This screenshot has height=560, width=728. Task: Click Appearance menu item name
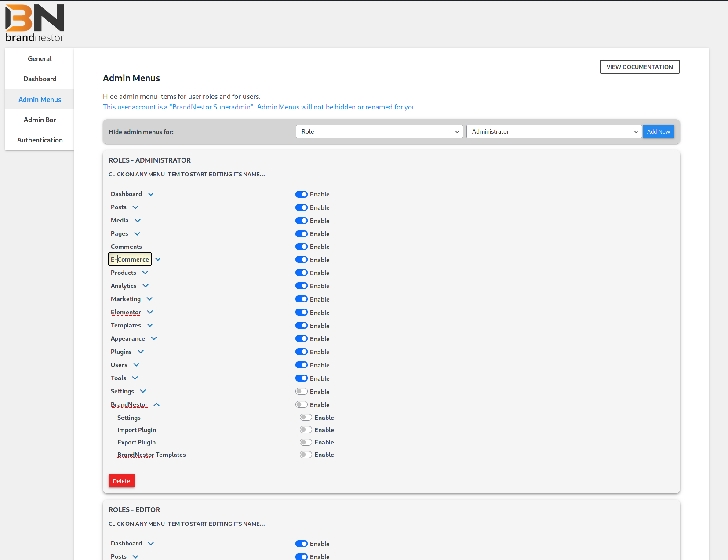click(x=127, y=338)
